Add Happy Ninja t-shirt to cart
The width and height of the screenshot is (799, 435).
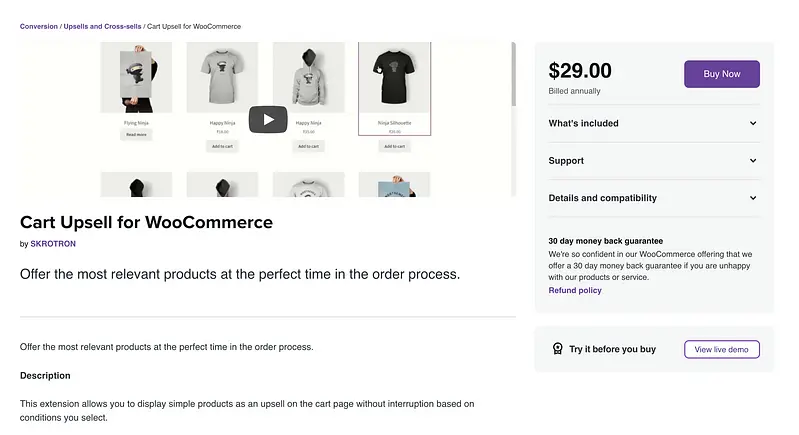(x=222, y=146)
